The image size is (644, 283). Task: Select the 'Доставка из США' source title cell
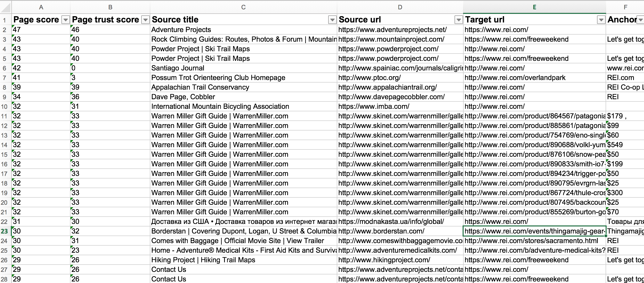click(x=243, y=222)
